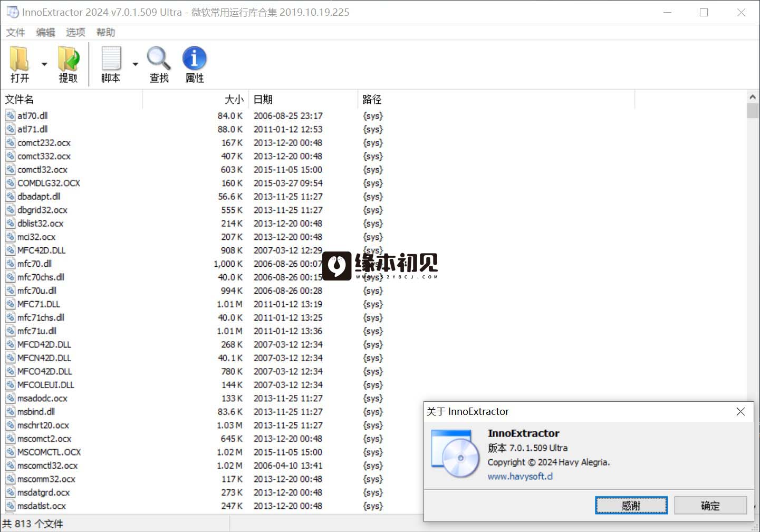Click the 感谢 button in About dialog
Screen dimensions: 760x532
pos(631,505)
